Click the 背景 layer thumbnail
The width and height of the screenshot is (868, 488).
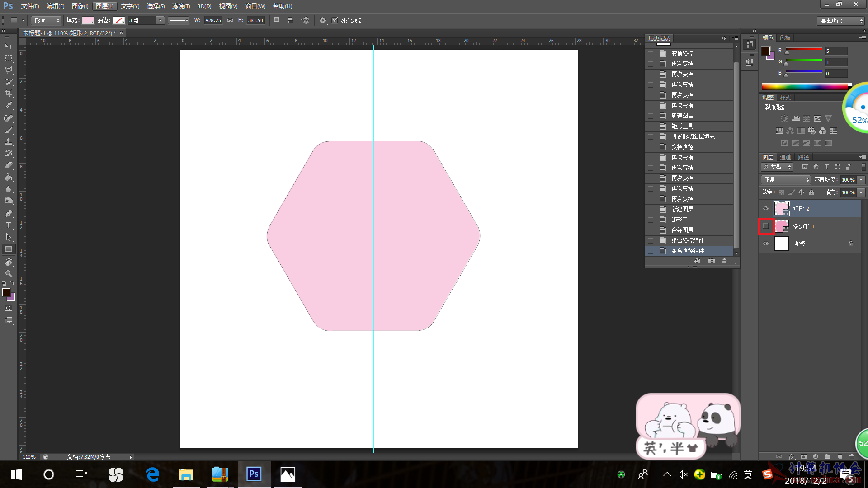781,244
